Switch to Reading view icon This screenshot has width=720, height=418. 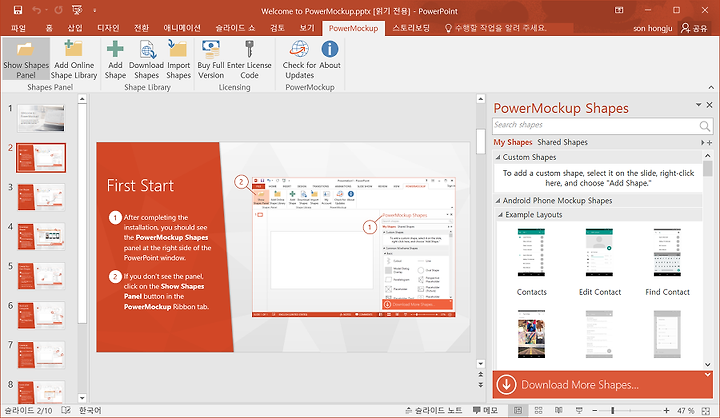pyautogui.click(x=558, y=410)
